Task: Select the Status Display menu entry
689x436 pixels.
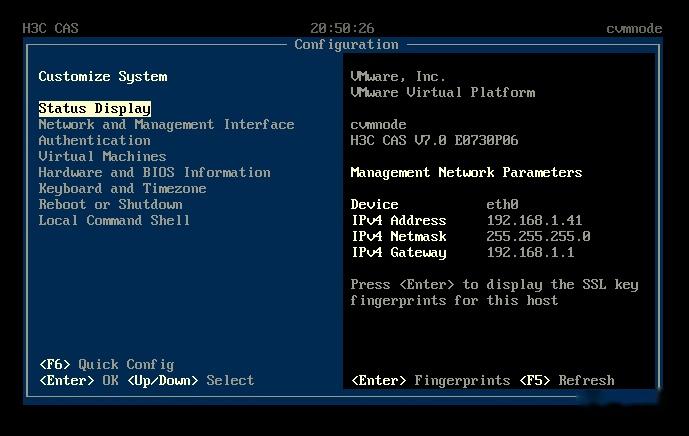Action: [94, 108]
